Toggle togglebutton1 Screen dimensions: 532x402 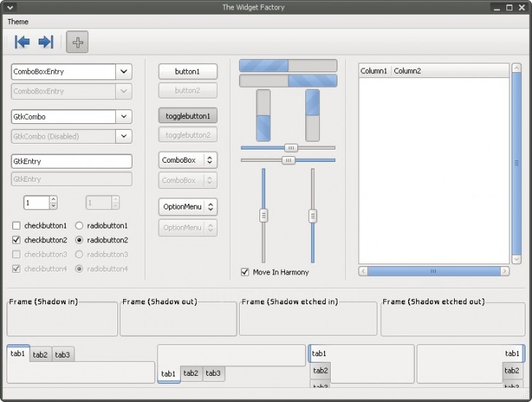[x=187, y=116]
